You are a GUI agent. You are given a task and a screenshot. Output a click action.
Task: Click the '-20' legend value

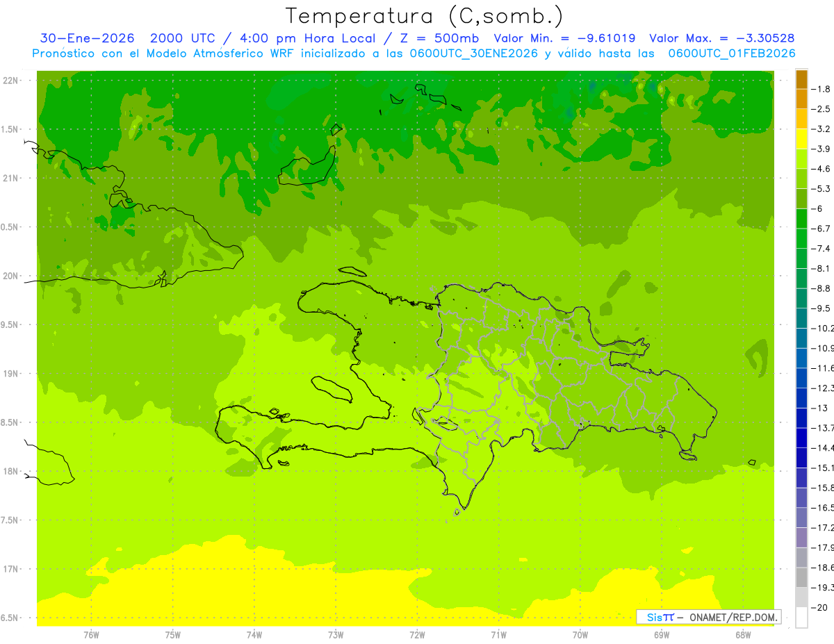click(819, 608)
